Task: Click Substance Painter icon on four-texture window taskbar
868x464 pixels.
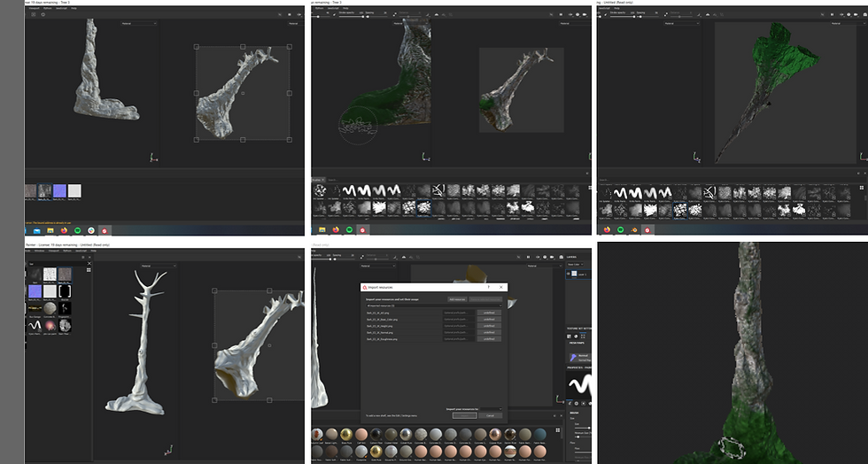Action: pos(105,230)
